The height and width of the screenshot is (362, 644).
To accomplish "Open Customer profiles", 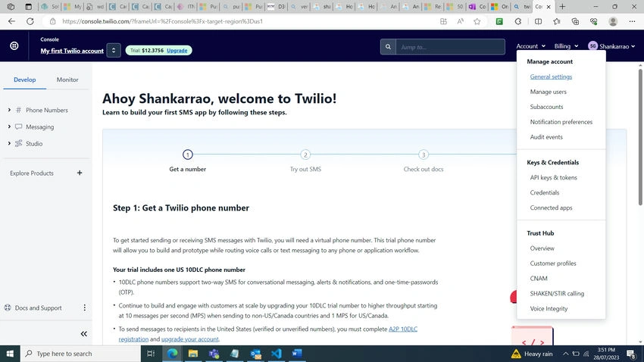I will click(553, 264).
